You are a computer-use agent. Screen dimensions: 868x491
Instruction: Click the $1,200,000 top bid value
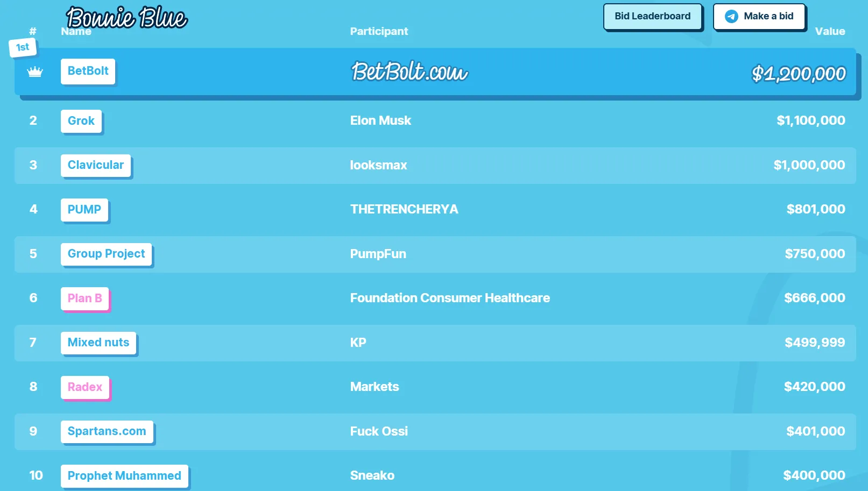799,74
